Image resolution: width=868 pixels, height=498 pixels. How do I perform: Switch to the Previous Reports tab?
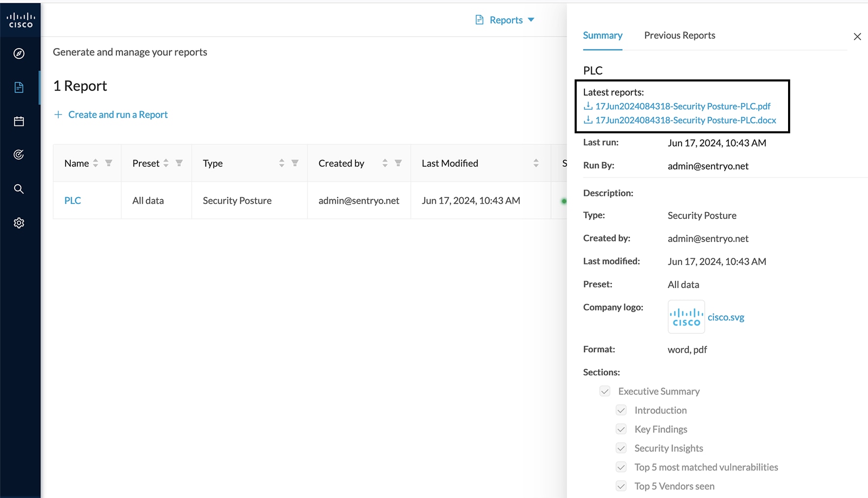click(679, 35)
